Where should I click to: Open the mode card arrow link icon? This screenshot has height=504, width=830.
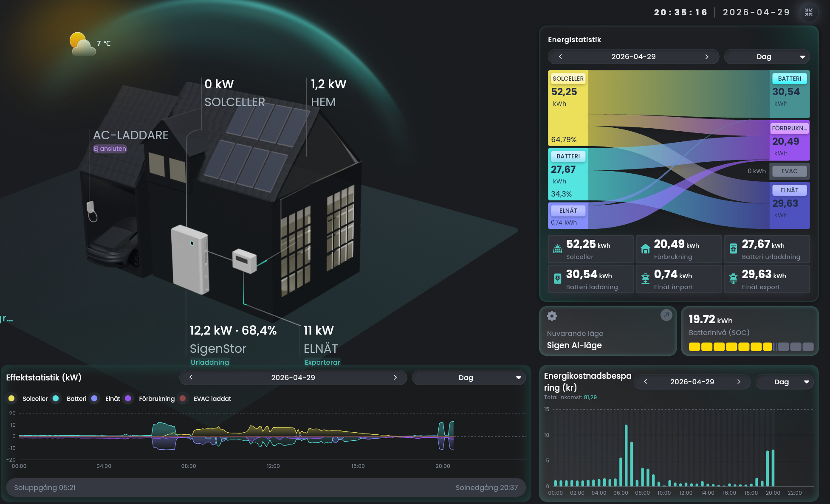click(666, 315)
